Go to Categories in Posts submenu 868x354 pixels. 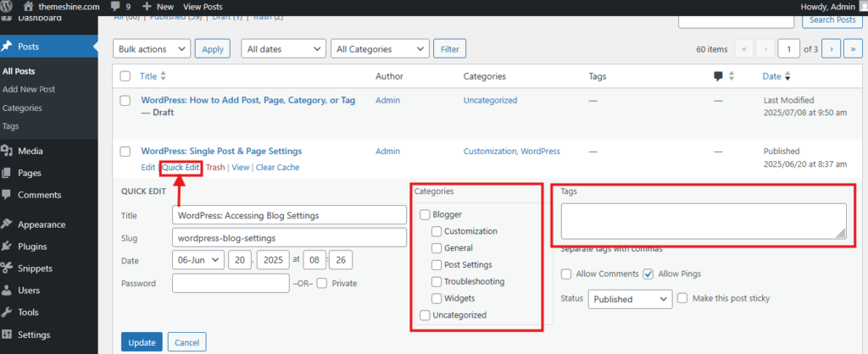coord(22,108)
